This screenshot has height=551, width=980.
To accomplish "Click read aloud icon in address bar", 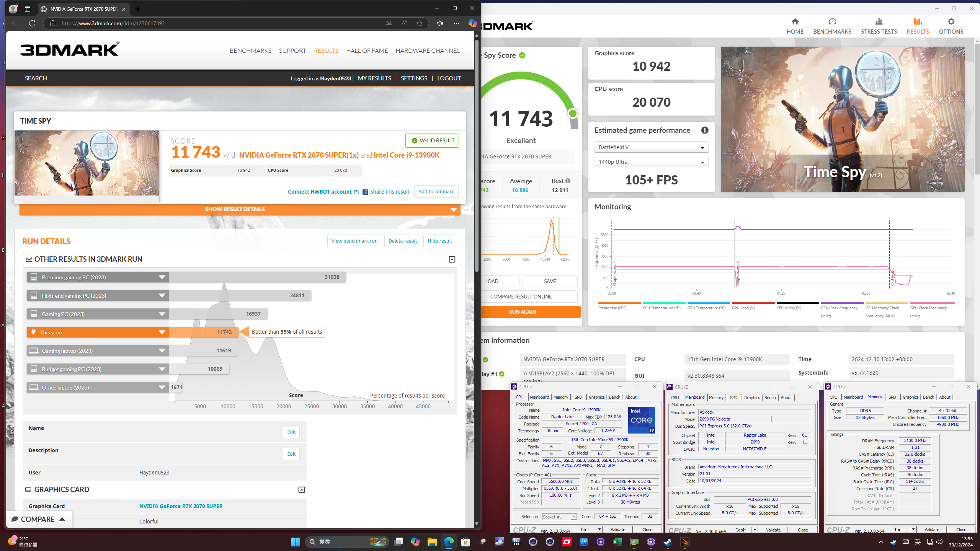I will [404, 23].
